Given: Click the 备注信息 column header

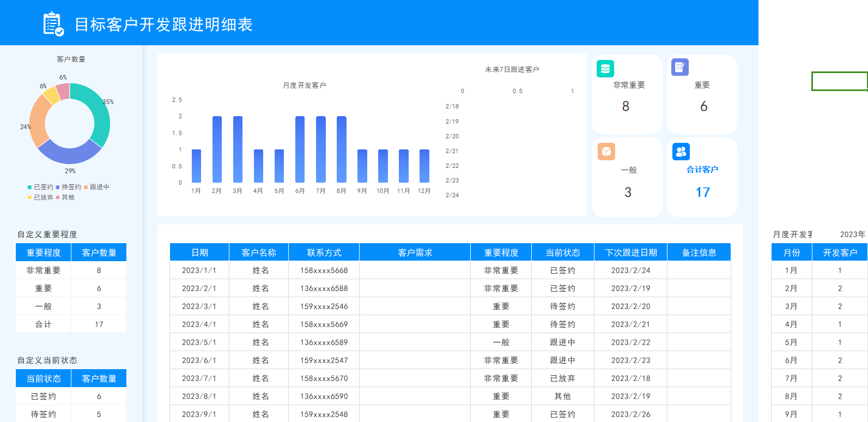Looking at the screenshot, I should pyautogui.click(x=699, y=252).
